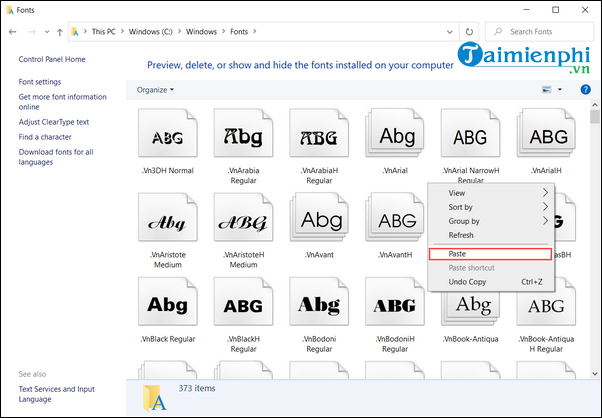The width and height of the screenshot is (602, 418).
Task: Go back with the back arrow
Action: coord(13,32)
